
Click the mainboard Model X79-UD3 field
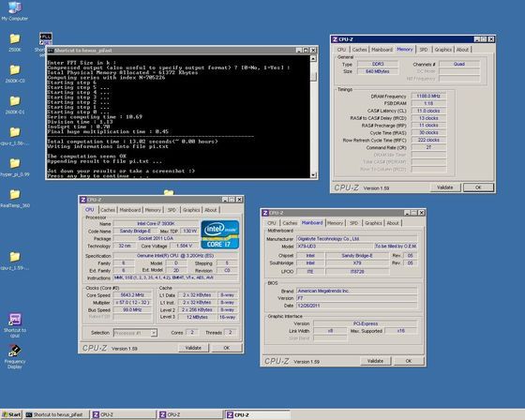(x=335, y=247)
